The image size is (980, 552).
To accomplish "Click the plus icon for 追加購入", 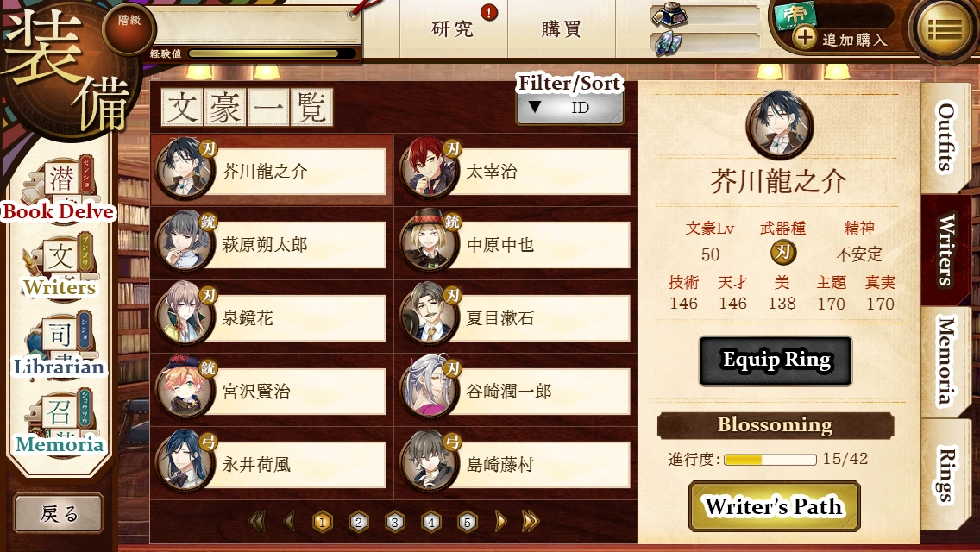I will 805,37.
